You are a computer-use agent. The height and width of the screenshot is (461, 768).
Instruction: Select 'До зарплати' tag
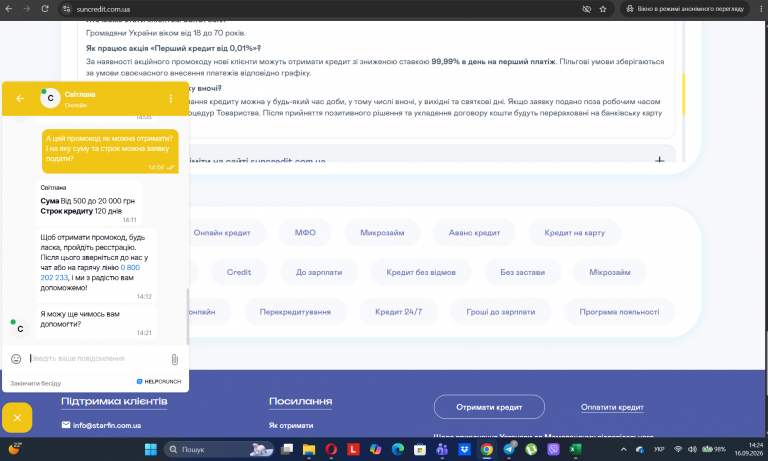tap(319, 272)
